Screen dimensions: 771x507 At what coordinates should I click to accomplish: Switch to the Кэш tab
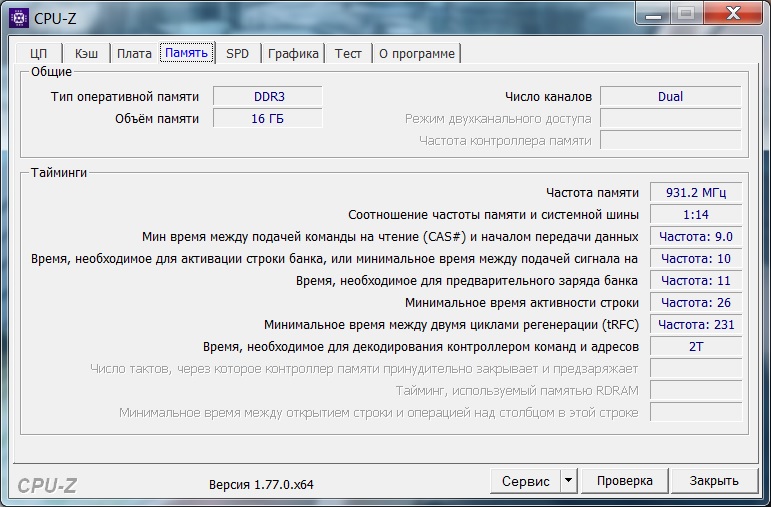[x=87, y=54]
